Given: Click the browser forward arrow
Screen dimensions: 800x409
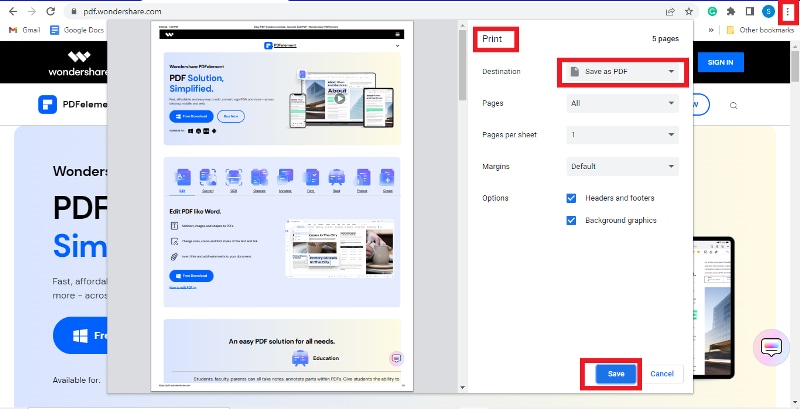Looking at the screenshot, I should pos(32,11).
